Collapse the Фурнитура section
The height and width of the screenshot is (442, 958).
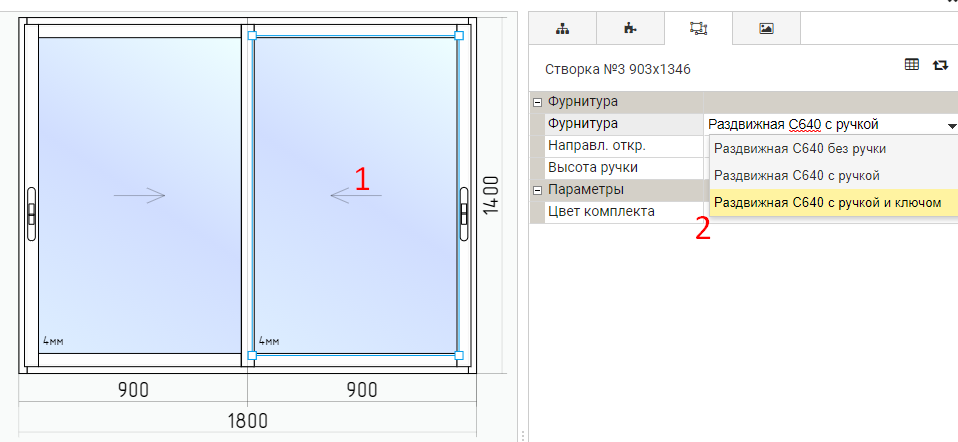coord(538,101)
